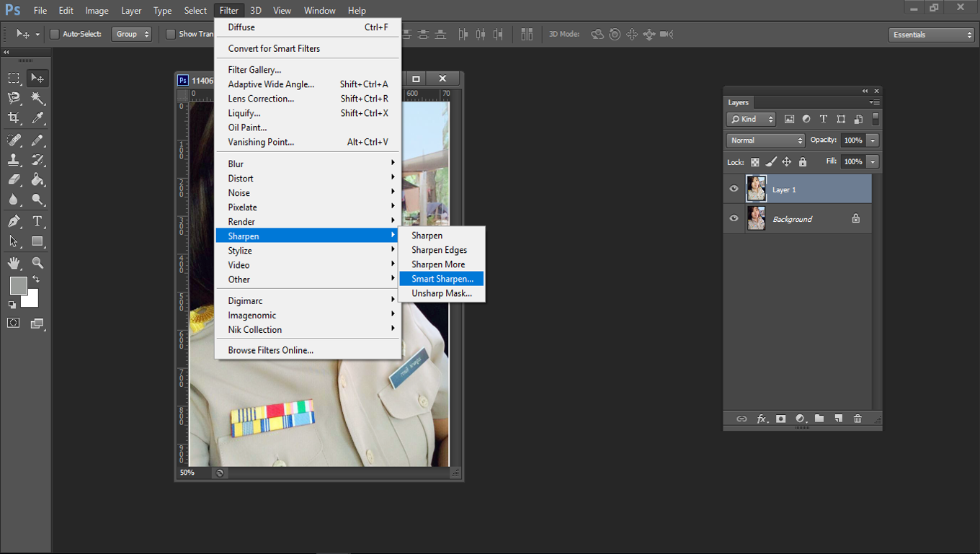Click the Link layers icon
The height and width of the screenshot is (554, 980).
click(741, 419)
